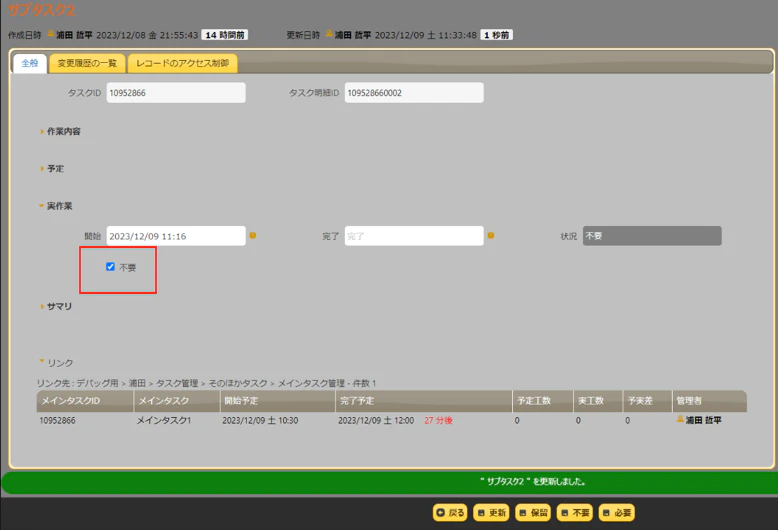This screenshot has height=530, width=778.
Task: Click the current-time icon beside 完了
Action: (491, 235)
